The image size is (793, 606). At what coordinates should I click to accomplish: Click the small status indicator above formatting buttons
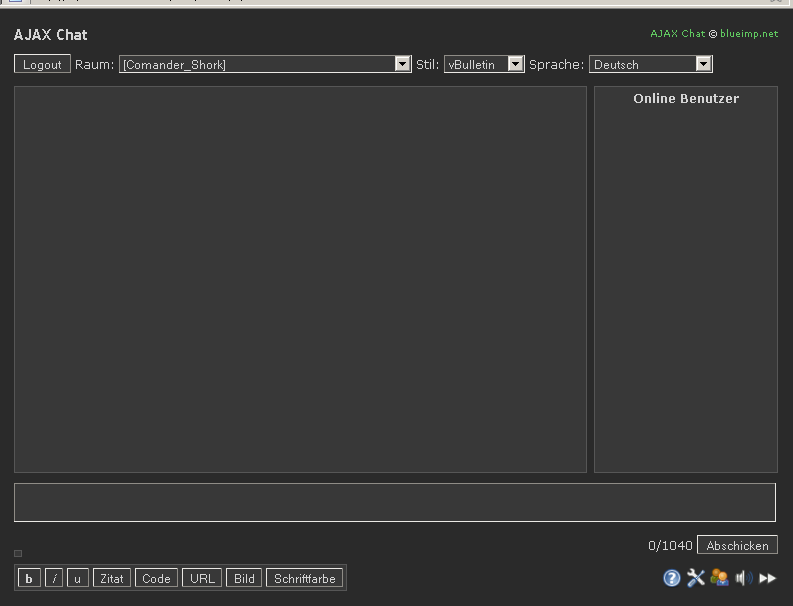pyautogui.click(x=18, y=553)
